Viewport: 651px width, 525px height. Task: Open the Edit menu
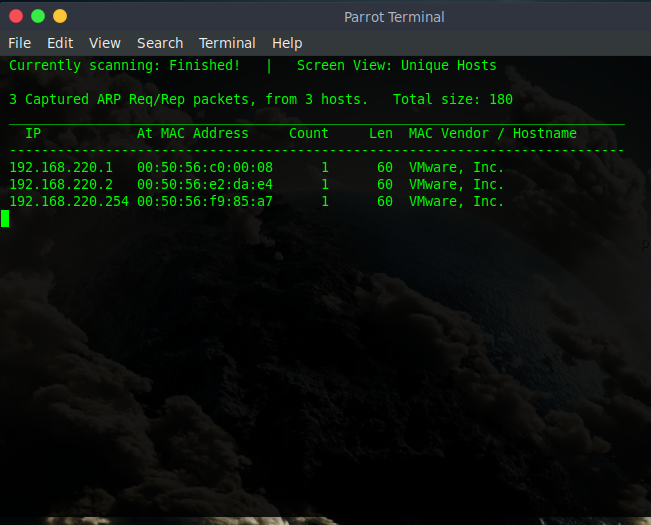(x=60, y=43)
